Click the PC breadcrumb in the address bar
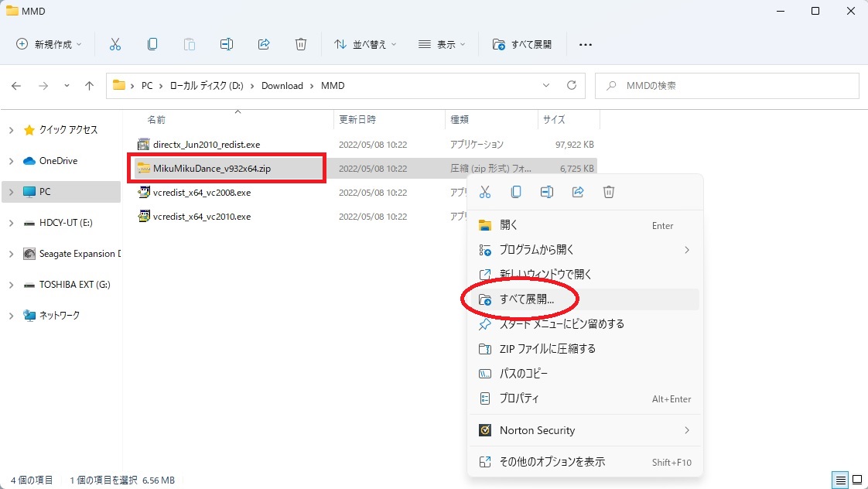 pyautogui.click(x=147, y=86)
